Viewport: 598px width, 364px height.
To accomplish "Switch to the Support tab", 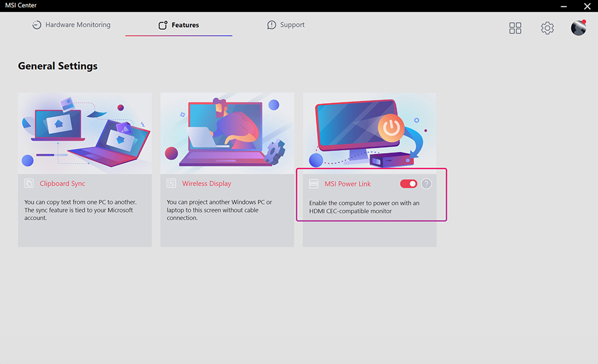I will (286, 25).
